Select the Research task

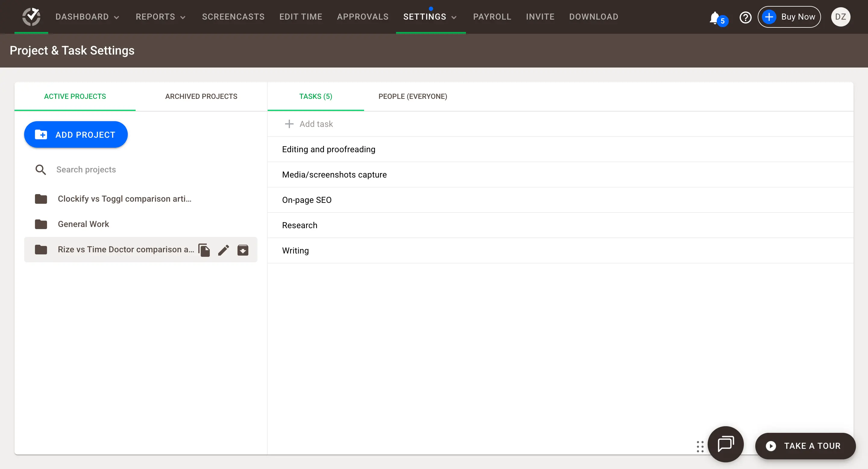tap(560, 225)
